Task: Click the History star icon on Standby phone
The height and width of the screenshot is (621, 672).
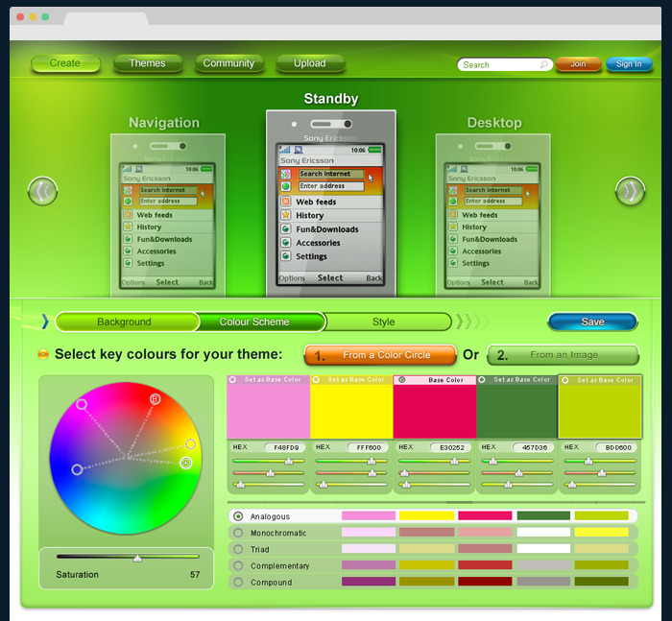Action: 286,215
